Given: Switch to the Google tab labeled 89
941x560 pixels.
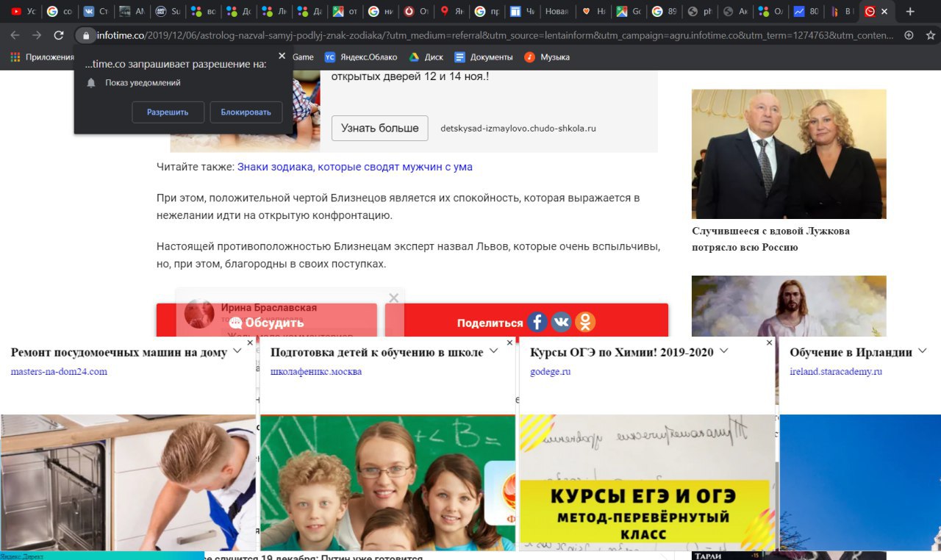Looking at the screenshot, I should (664, 12).
